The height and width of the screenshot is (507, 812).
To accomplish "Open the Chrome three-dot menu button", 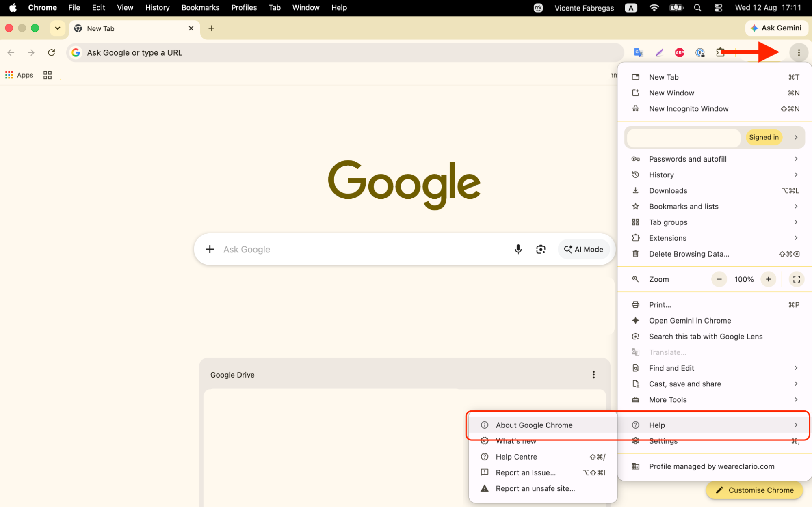I will coord(798,53).
